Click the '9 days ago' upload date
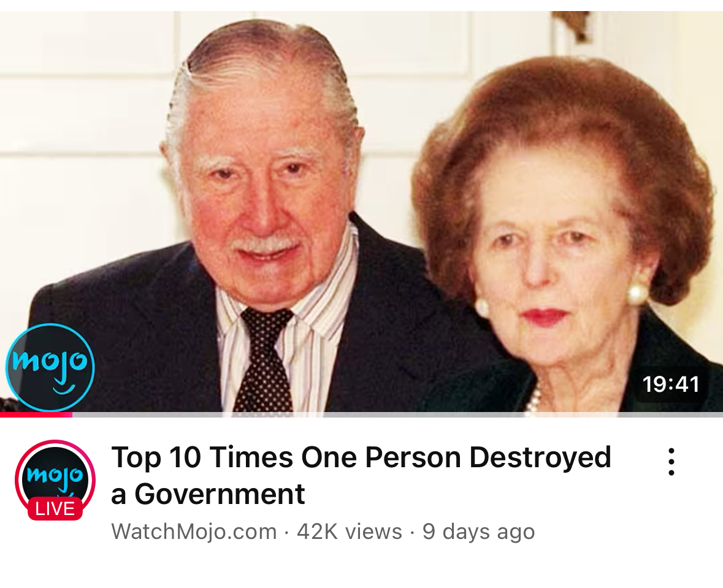This screenshot has height=588, width=723. 478,531
